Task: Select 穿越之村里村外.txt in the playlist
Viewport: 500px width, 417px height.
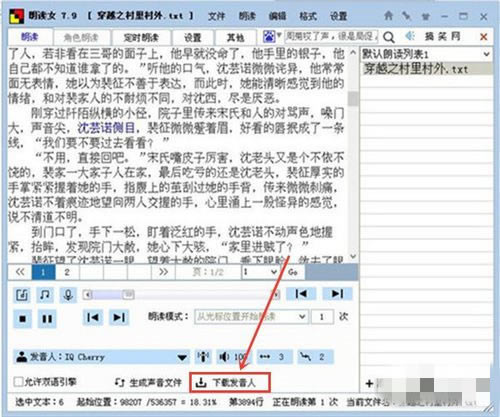Action: 426,69
